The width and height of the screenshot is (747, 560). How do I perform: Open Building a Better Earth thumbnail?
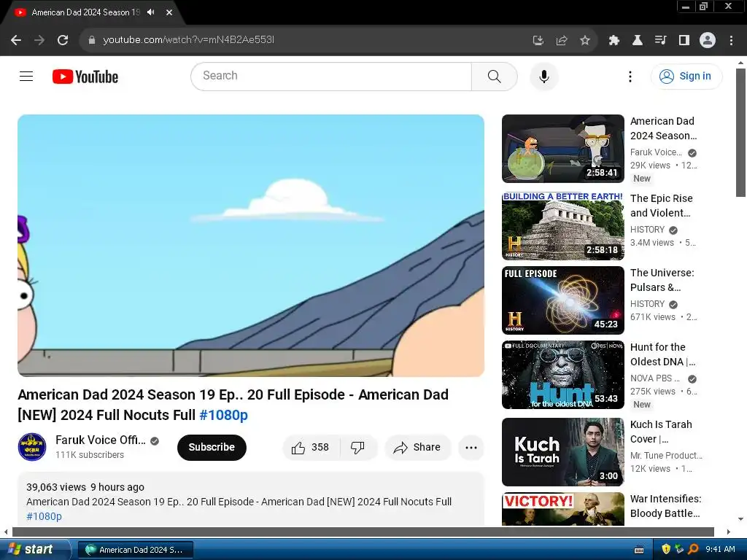[562, 226]
